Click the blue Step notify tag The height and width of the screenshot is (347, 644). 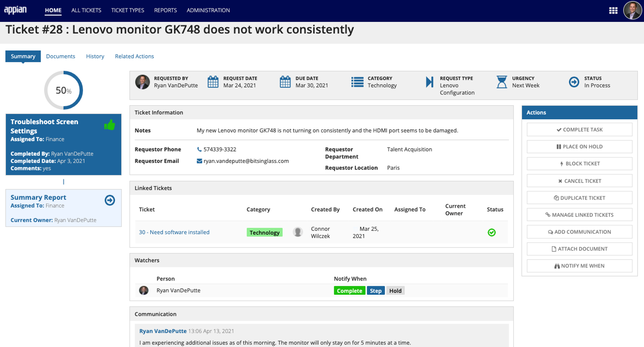click(x=375, y=291)
